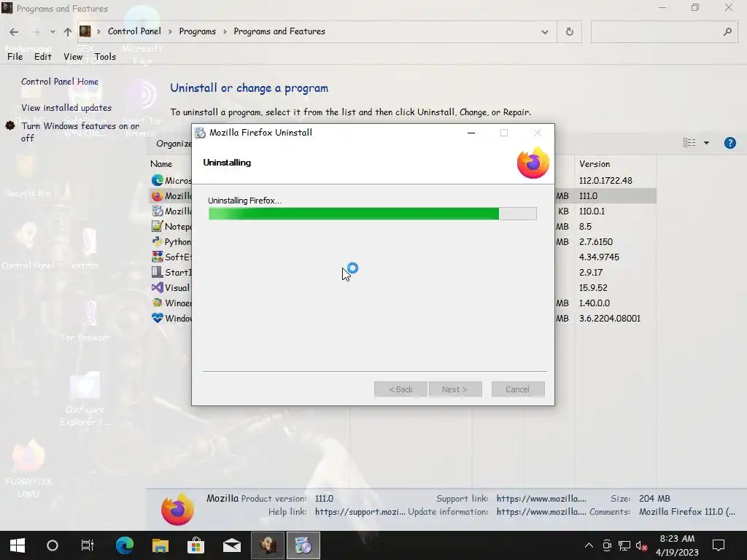Expand the view options dropdown arrow

(706, 143)
